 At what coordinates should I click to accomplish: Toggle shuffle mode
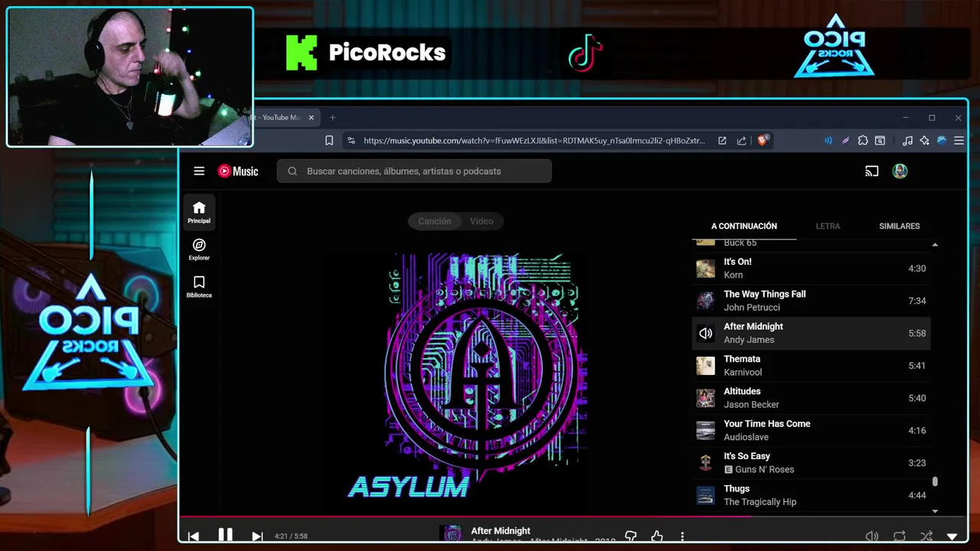click(926, 536)
